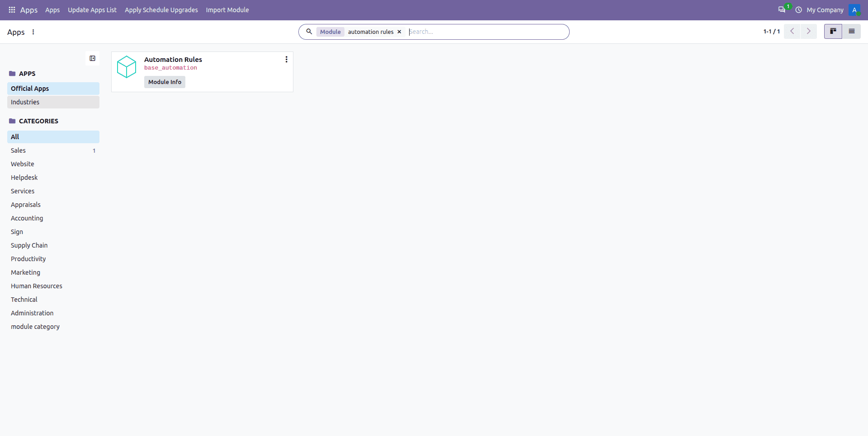This screenshot has height=436, width=868.
Task: Filter by Productivity category
Action: click(x=53, y=259)
